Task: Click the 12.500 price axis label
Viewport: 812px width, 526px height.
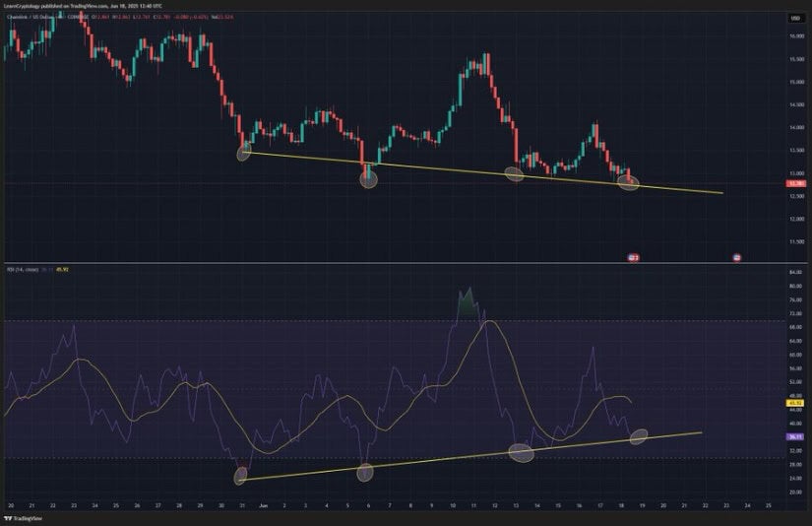Action: coord(797,196)
